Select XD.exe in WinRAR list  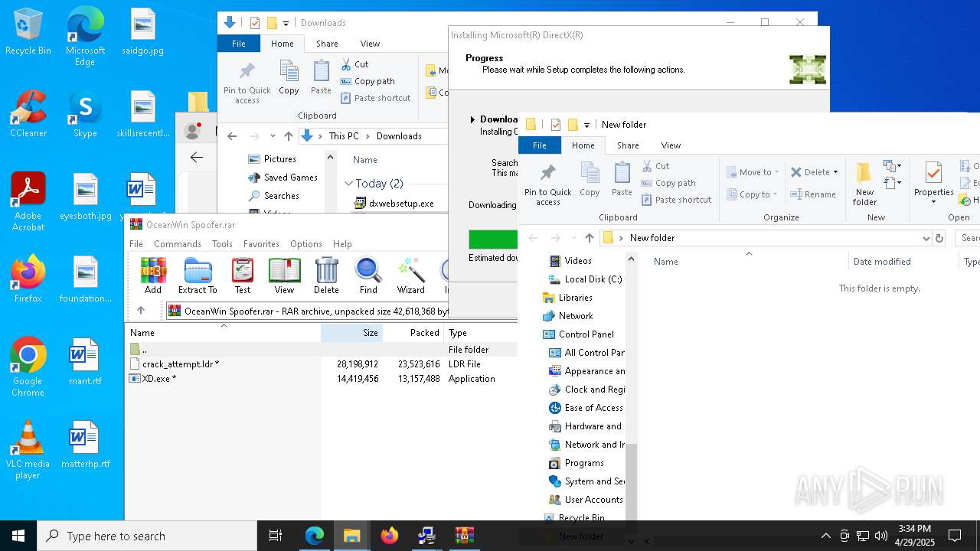coord(158,379)
